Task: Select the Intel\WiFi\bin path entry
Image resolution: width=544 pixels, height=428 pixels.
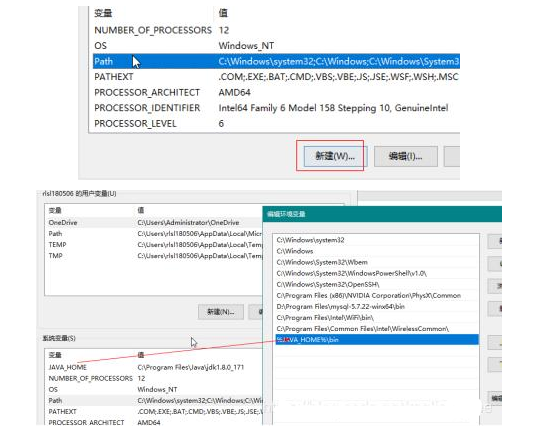Action: (x=377, y=318)
